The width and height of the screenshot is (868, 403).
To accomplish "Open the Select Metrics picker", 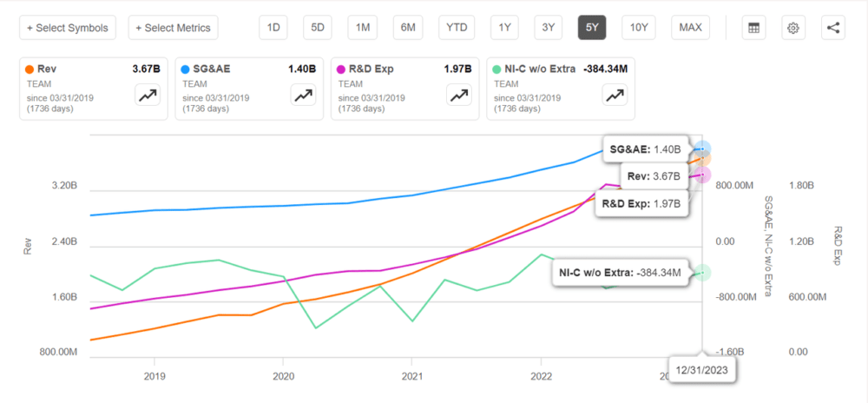I will point(173,28).
